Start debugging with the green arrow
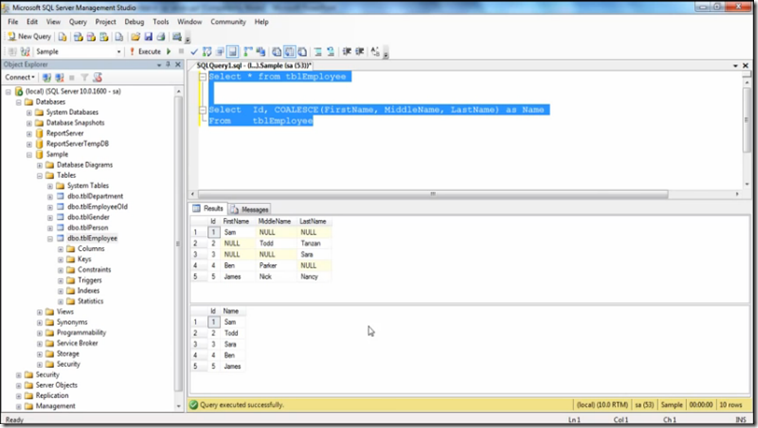 tap(169, 51)
